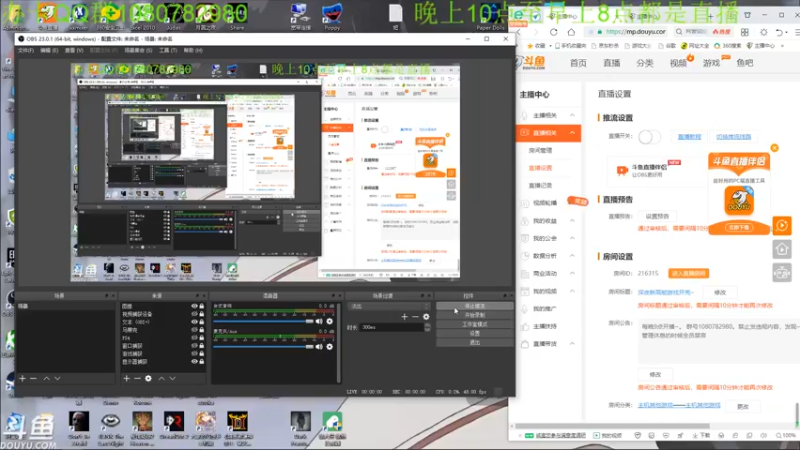The width and height of the screenshot is (800, 450).
Task: Move source up in the sources list
Action: (x=162, y=379)
